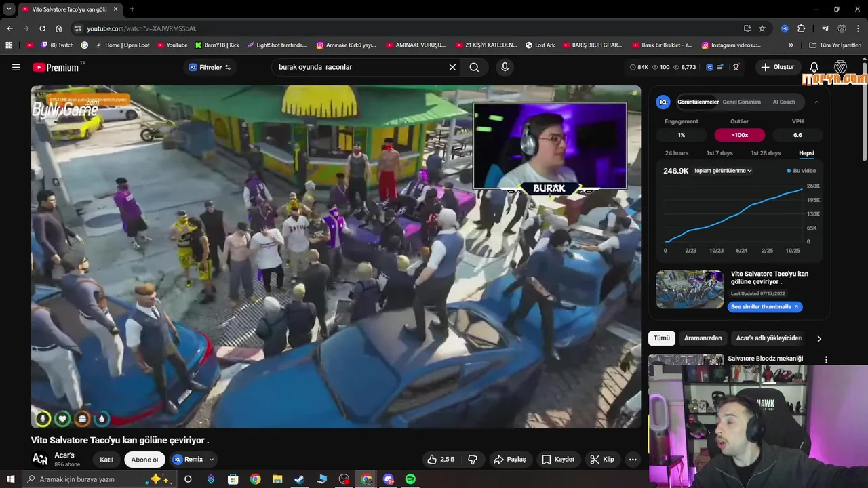Start voice search with microphone icon

(x=505, y=67)
